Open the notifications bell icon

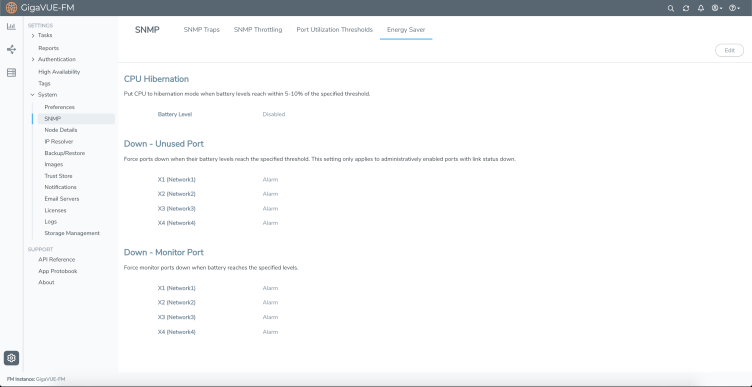701,8
